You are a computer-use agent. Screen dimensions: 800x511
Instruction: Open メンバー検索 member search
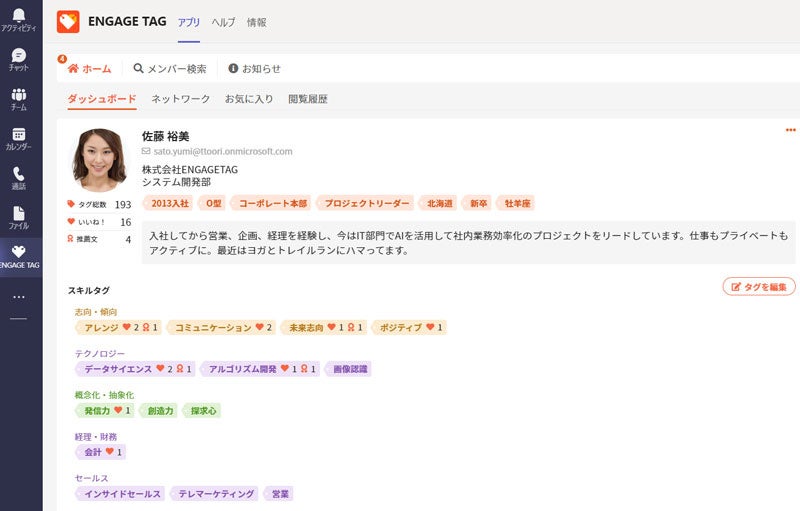pyautogui.click(x=170, y=68)
